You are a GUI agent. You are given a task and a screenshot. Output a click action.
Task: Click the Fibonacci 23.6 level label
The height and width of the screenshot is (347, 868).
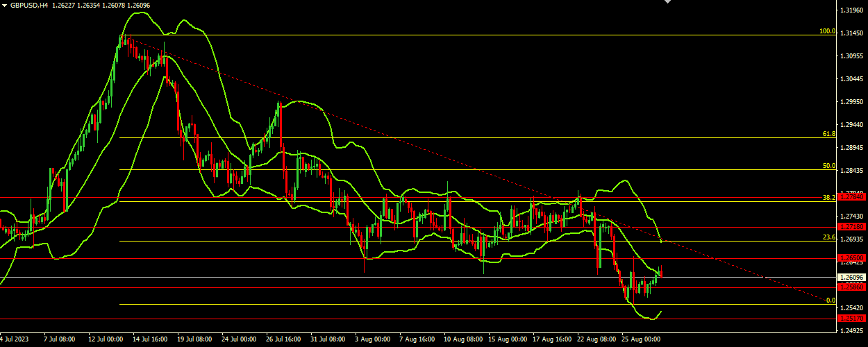click(828, 237)
